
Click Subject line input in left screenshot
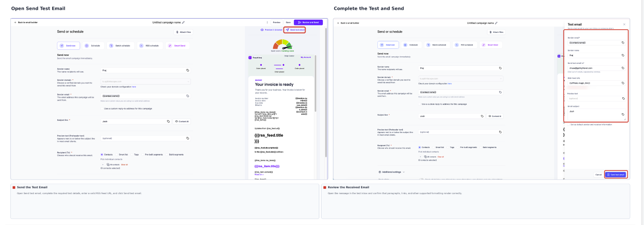136,121
